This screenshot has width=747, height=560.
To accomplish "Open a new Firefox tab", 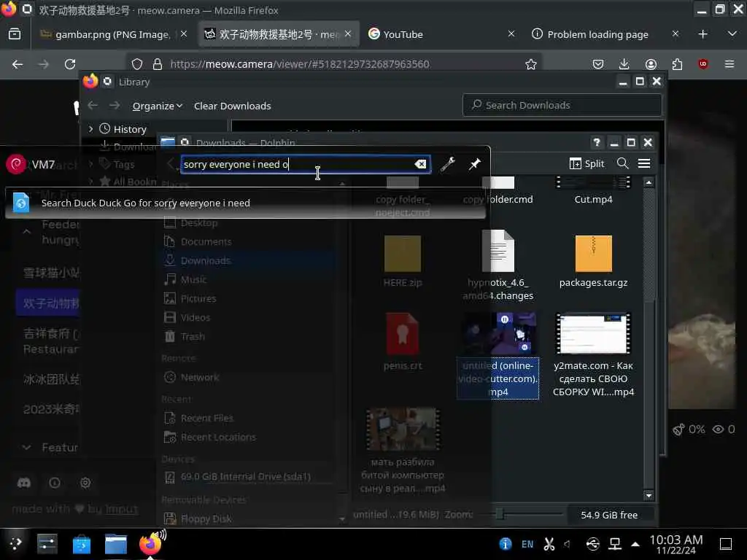I will [x=703, y=34].
